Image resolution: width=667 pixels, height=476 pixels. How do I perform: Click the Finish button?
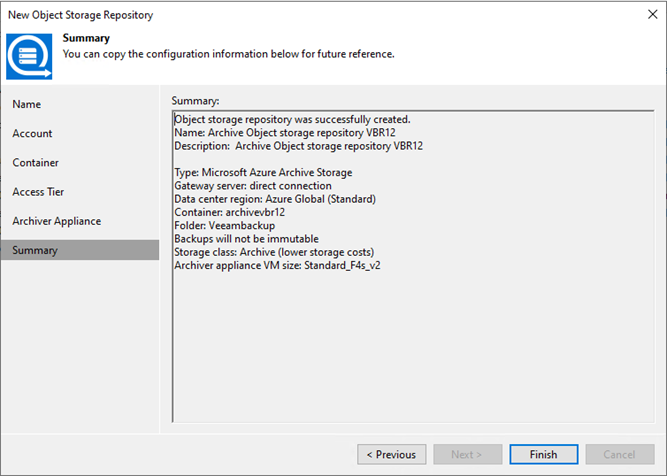(544, 454)
